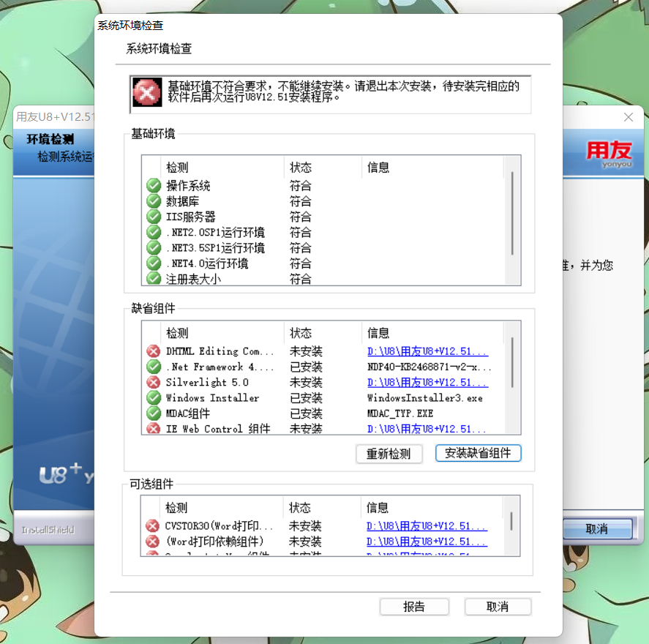The width and height of the screenshot is (649, 644).
Task: Click the check icon beside 注册表大小
Action: point(154,278)
